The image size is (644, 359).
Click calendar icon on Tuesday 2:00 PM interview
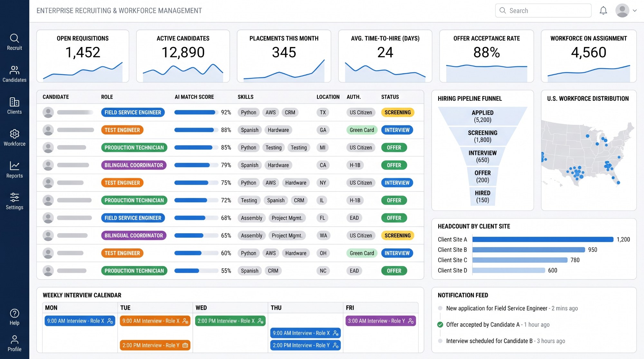(185, 345)
